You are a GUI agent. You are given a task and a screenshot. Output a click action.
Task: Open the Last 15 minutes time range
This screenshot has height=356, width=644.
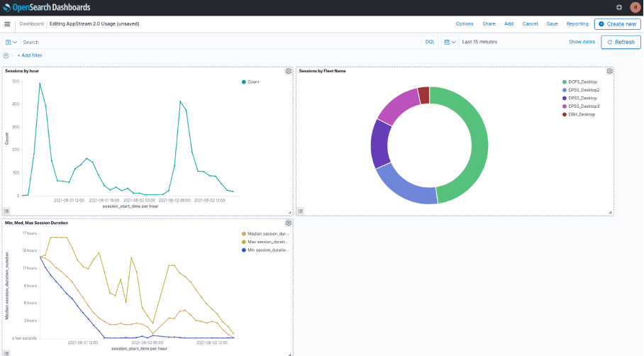(x=479, y=42)
